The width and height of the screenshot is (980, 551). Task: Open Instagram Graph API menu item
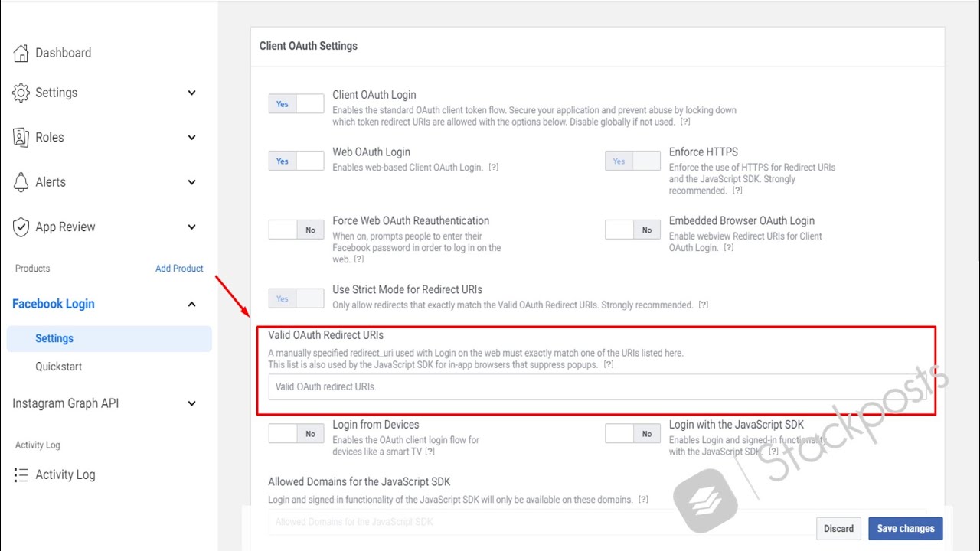(65, 403)
